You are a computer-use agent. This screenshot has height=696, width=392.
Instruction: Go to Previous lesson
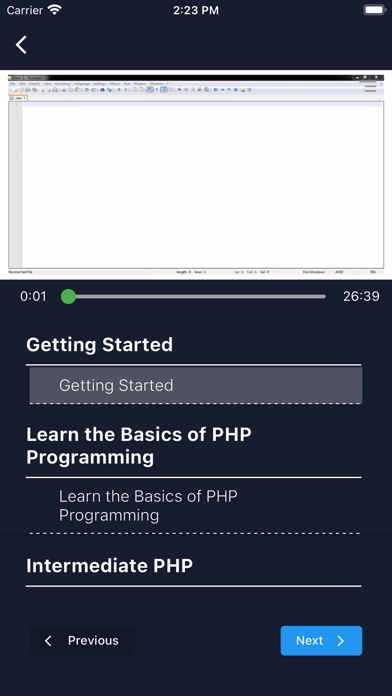[82, 641]
